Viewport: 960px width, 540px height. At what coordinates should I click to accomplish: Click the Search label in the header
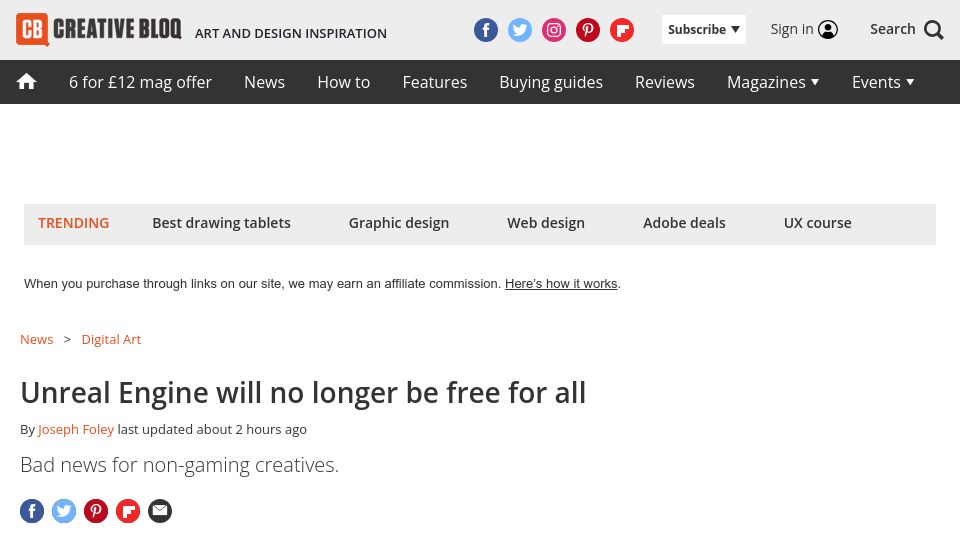pyautogui.click(x=893, y=29)
